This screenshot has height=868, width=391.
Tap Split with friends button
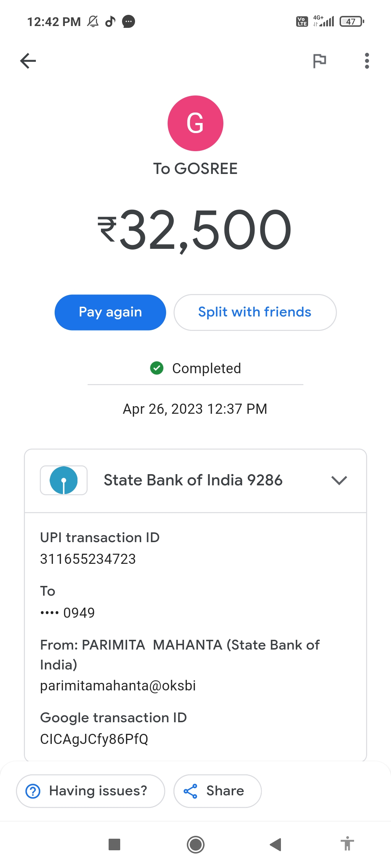click(x=255, y=312)
